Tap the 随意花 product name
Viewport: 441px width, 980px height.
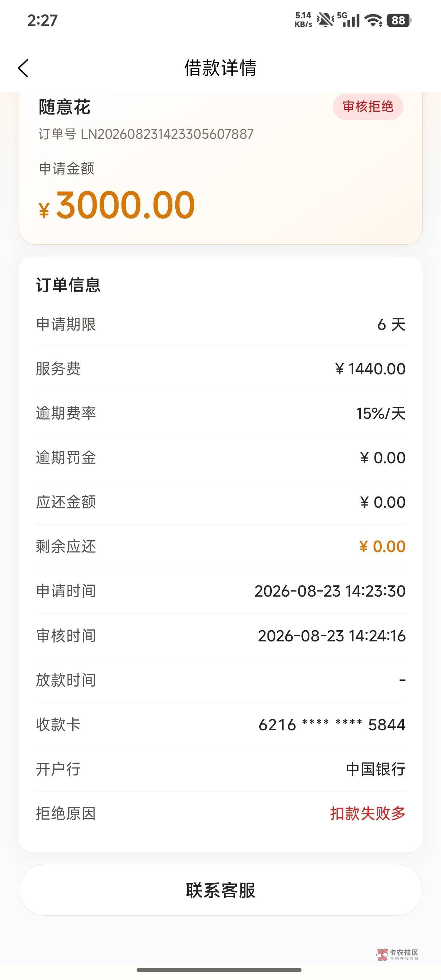[x=64, y=107]
